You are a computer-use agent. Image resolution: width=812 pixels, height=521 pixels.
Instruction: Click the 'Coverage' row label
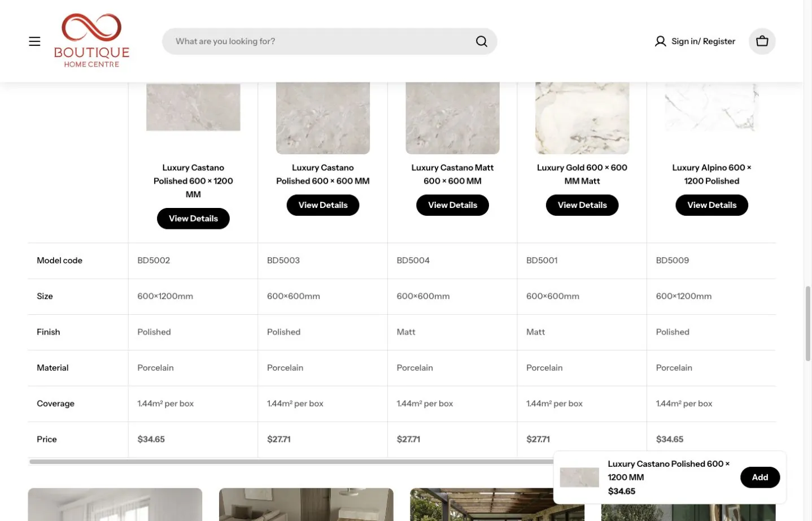coord(55,403)
